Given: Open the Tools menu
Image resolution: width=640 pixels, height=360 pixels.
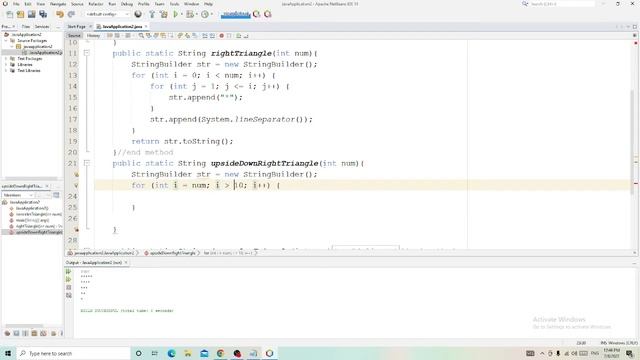Looking at the screenshot, I should pyautogui.click(x=174, y=4).
